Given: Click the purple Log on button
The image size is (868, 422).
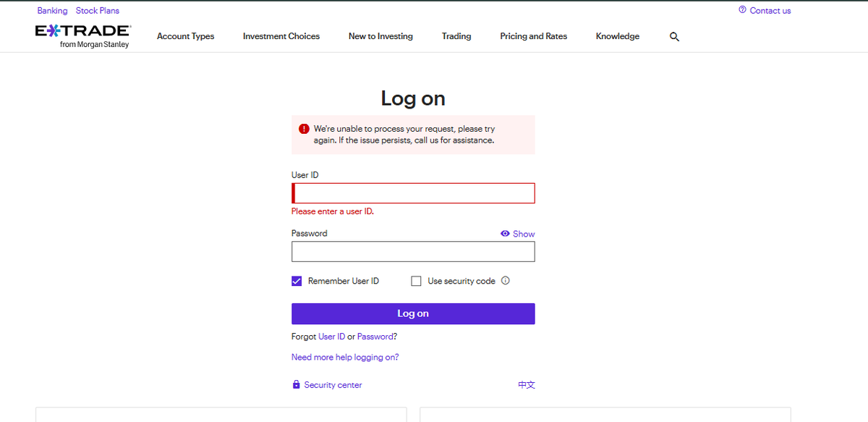Looking at the screenshot, I should (413, 313).
